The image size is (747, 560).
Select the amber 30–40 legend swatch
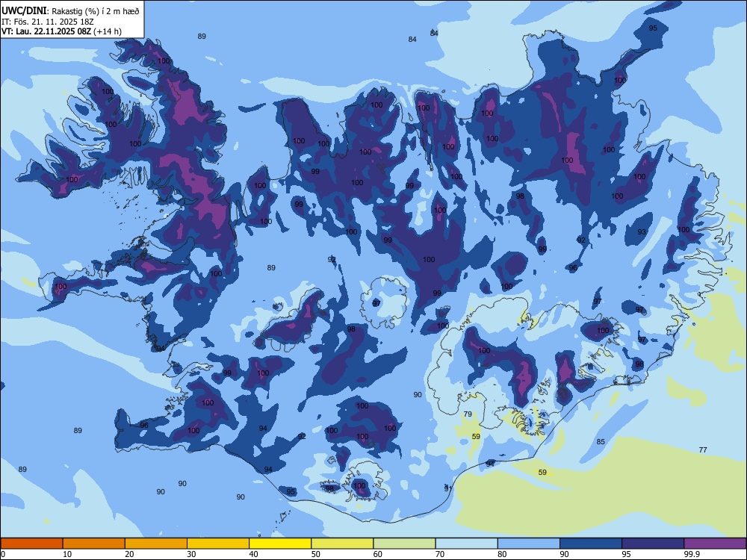pos(218,544)
